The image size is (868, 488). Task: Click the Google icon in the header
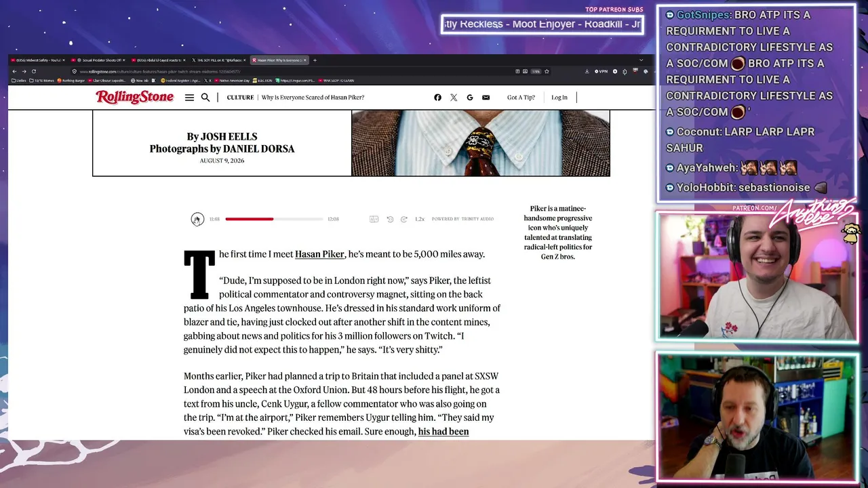pos(469,98)
